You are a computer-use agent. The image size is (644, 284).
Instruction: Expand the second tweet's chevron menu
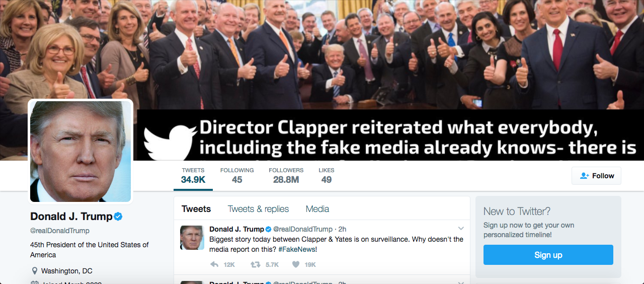[460, 282]
